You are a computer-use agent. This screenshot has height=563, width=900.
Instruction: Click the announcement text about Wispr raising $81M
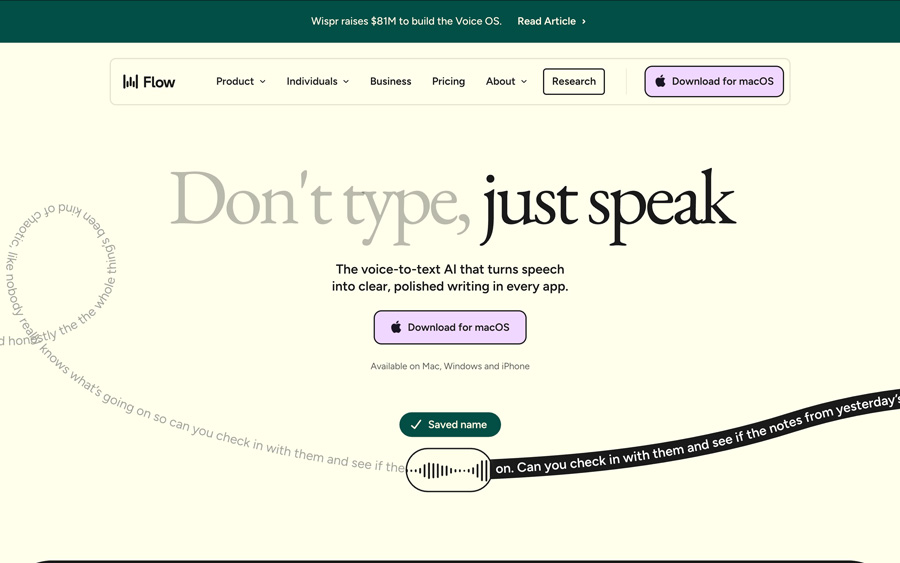pos(406,21)
